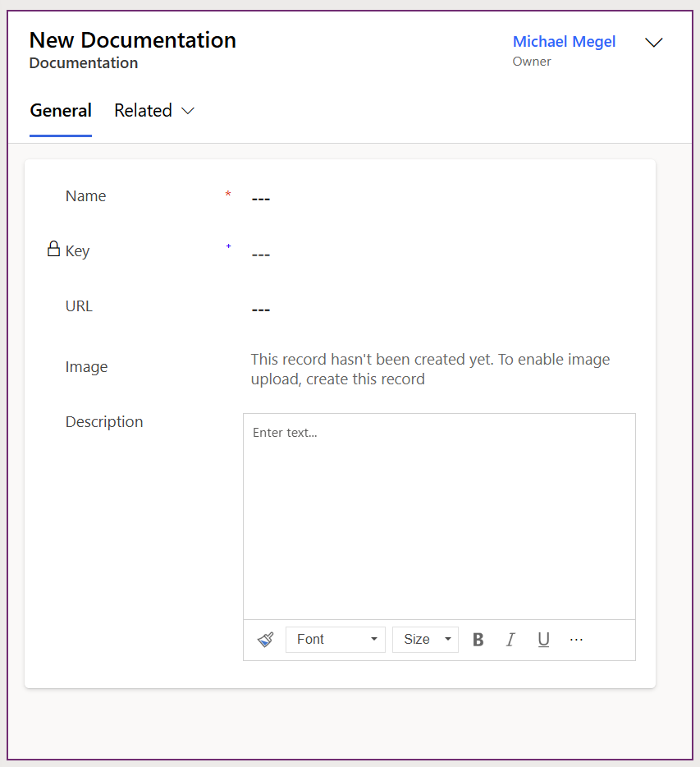
Task: Click the image upload notice text
Action: (x=430, y=370)
